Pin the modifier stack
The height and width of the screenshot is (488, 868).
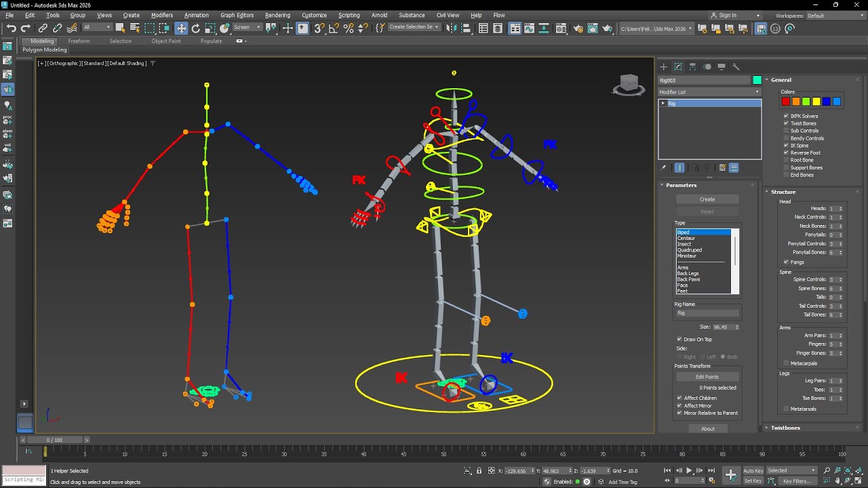point(664,168)
